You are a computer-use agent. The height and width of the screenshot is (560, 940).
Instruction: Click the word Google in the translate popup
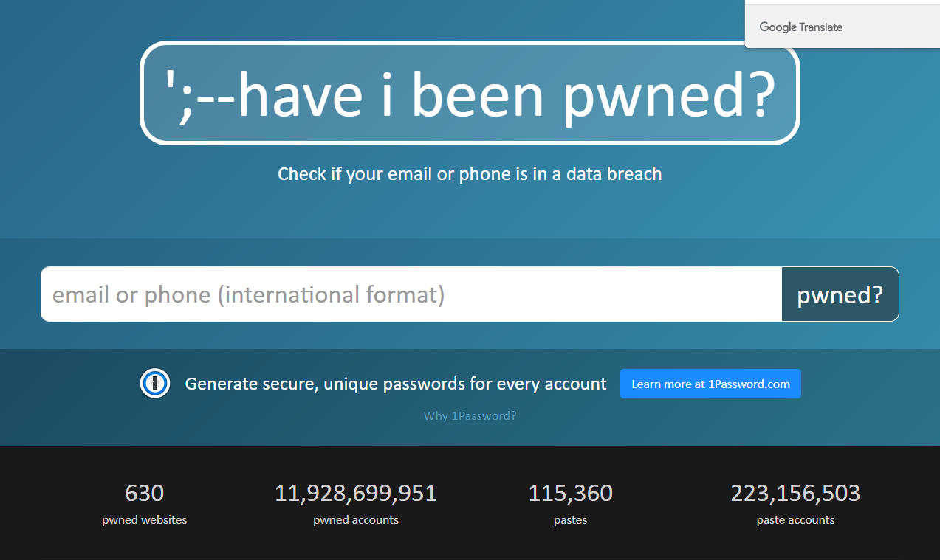(x=778, y=27)
